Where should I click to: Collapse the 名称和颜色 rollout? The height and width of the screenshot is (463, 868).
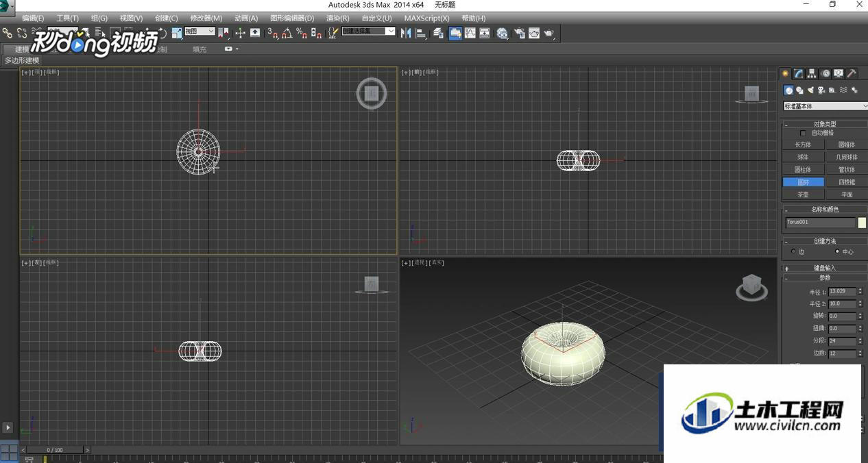[824, 210]
